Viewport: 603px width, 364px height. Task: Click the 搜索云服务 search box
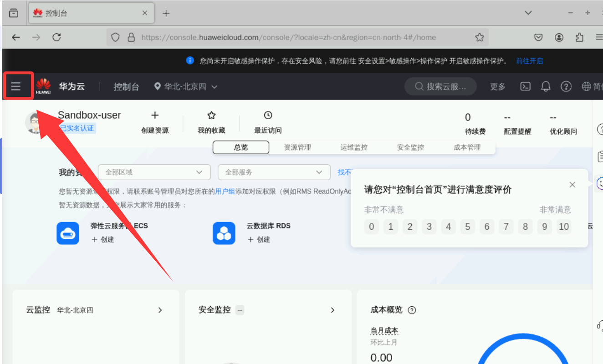441,86
